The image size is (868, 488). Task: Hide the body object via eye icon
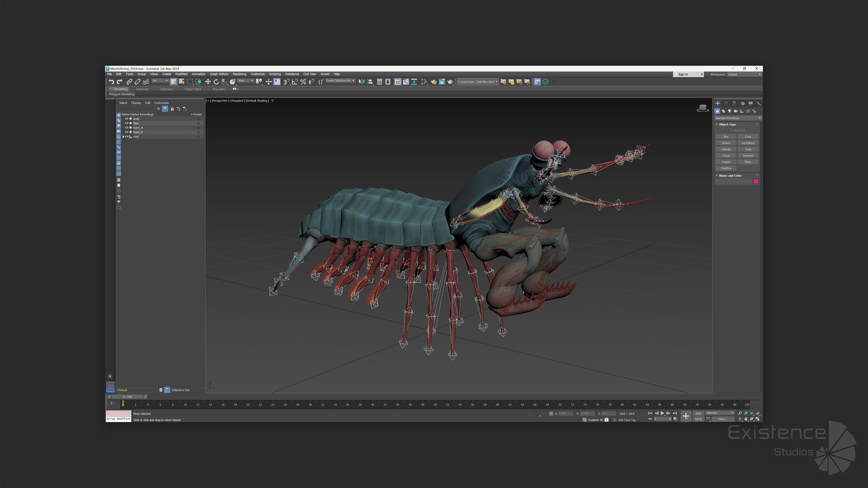tap(127, 119)
